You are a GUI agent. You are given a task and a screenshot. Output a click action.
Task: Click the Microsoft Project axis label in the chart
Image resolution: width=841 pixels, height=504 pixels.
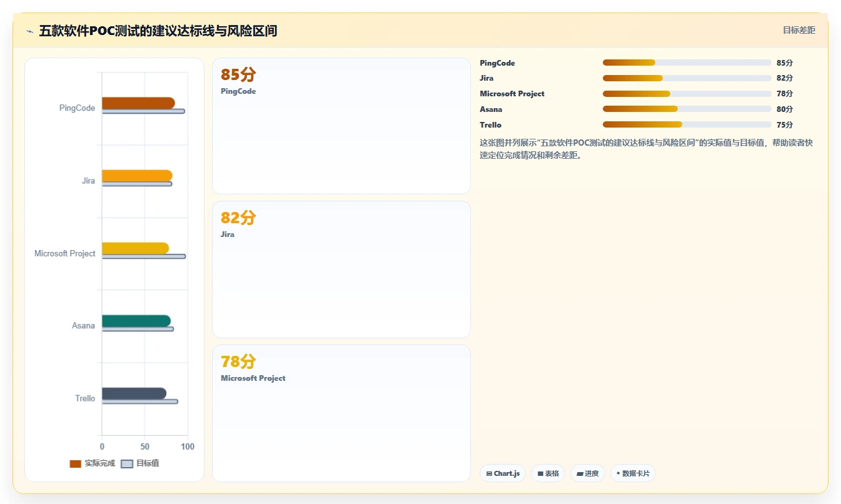65,253
